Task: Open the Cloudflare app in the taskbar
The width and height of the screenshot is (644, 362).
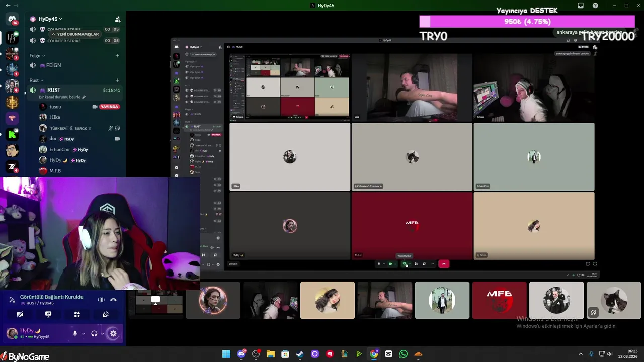Action: (418, 354)
